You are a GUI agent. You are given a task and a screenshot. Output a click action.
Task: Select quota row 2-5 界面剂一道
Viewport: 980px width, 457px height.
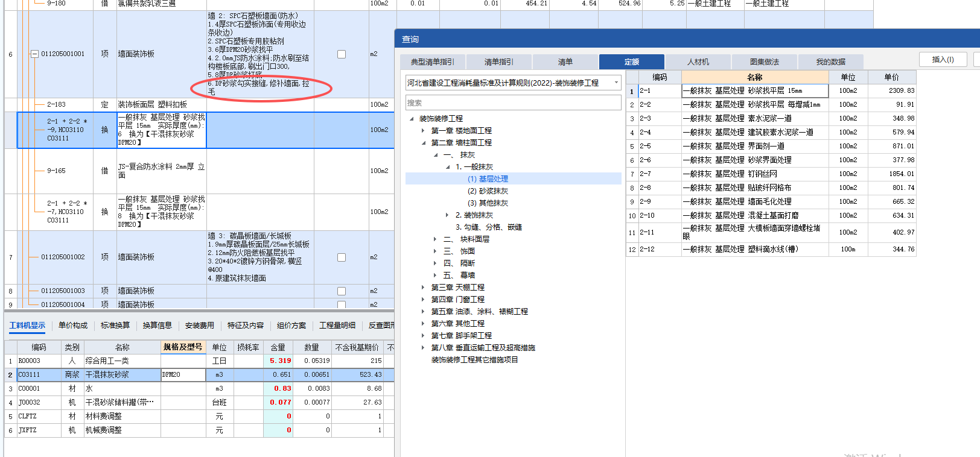pyautogui.click(x=771, y=147)
